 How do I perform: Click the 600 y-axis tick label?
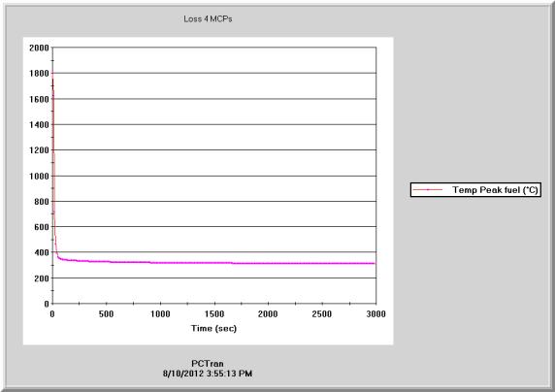coord(42,227)
